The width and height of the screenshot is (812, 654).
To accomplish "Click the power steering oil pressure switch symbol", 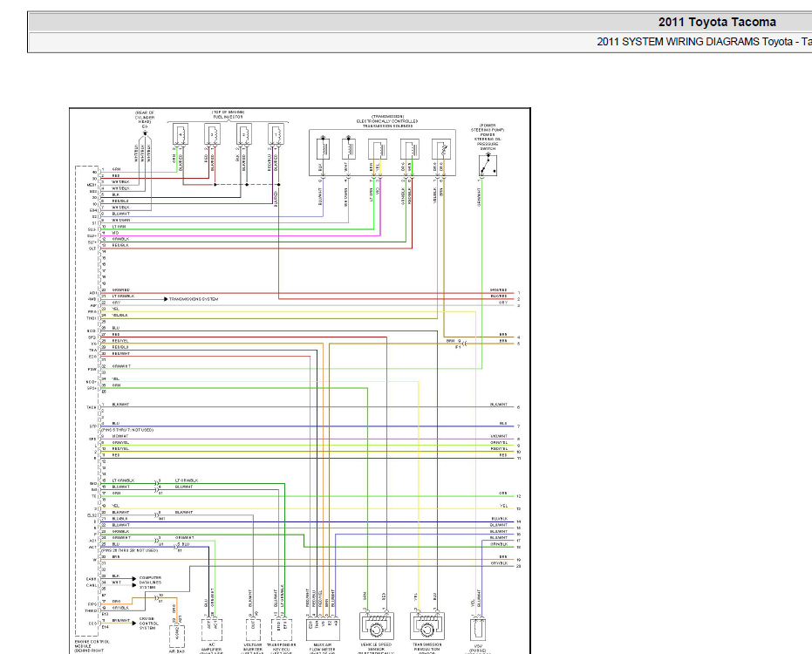I will pos(488,166).
